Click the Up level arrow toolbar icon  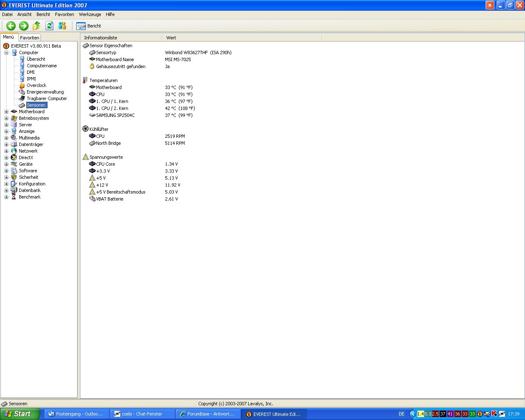(x=37, y=26)
